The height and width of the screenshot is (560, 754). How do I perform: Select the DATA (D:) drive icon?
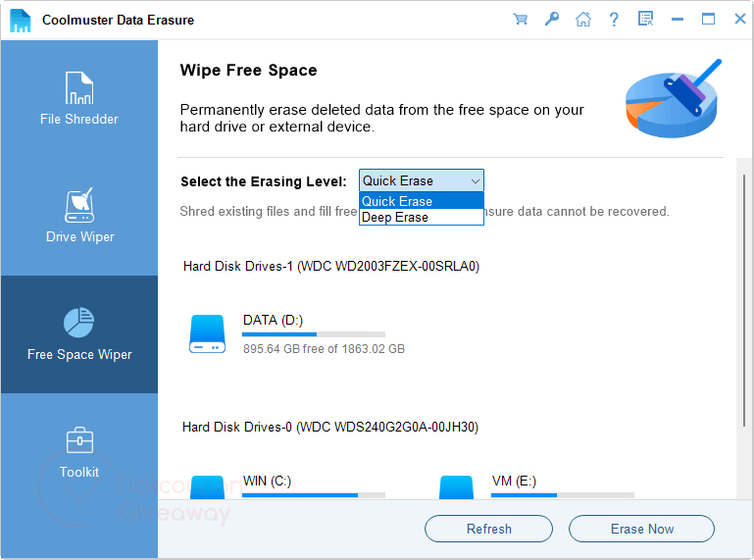tap(207, 334)
